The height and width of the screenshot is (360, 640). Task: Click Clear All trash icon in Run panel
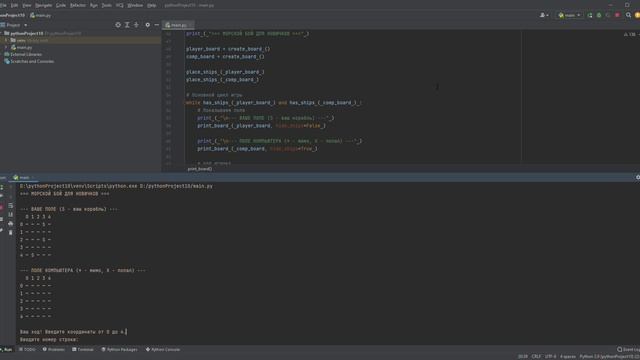pyautogui.click(x=11, y=233)
